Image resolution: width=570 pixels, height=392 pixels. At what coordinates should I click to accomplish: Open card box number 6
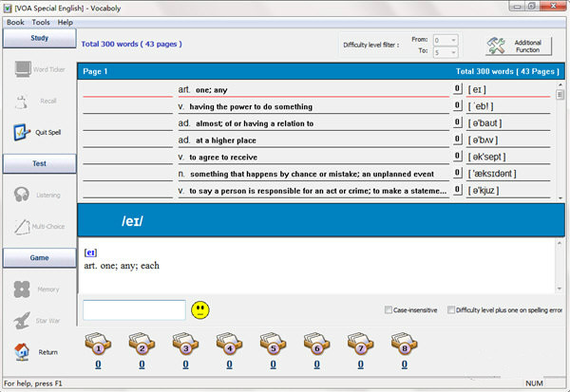317,344
